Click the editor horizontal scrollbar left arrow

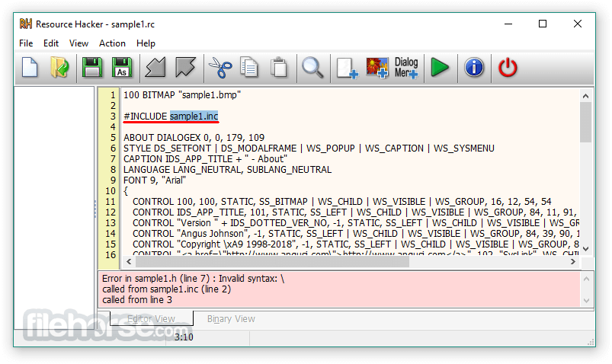(x=129, y=262)
